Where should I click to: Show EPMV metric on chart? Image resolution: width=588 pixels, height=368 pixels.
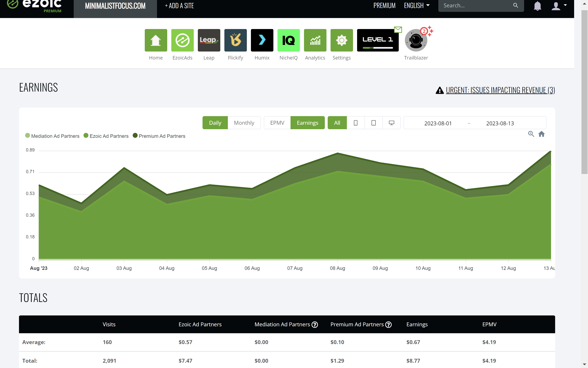(x=277, y=123)
